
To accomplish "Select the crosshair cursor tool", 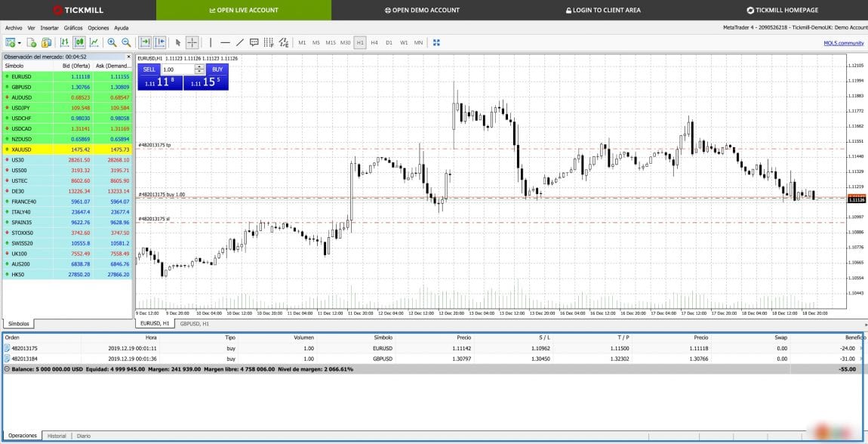I will [x=192, y=42].
